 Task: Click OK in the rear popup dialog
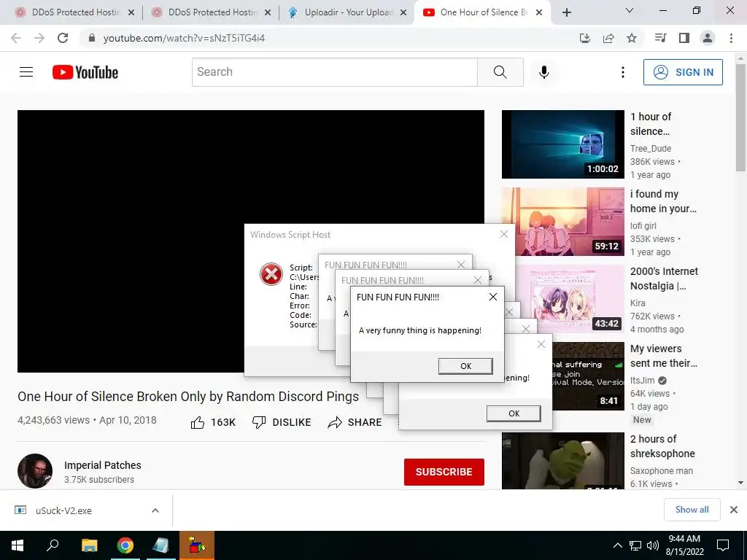point(514,413)
